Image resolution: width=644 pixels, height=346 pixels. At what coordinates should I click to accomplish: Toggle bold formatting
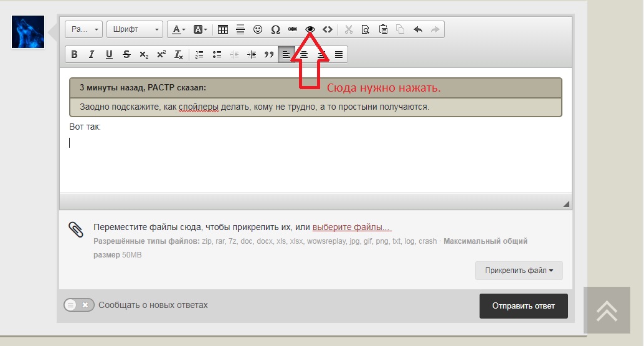(74, 54)
